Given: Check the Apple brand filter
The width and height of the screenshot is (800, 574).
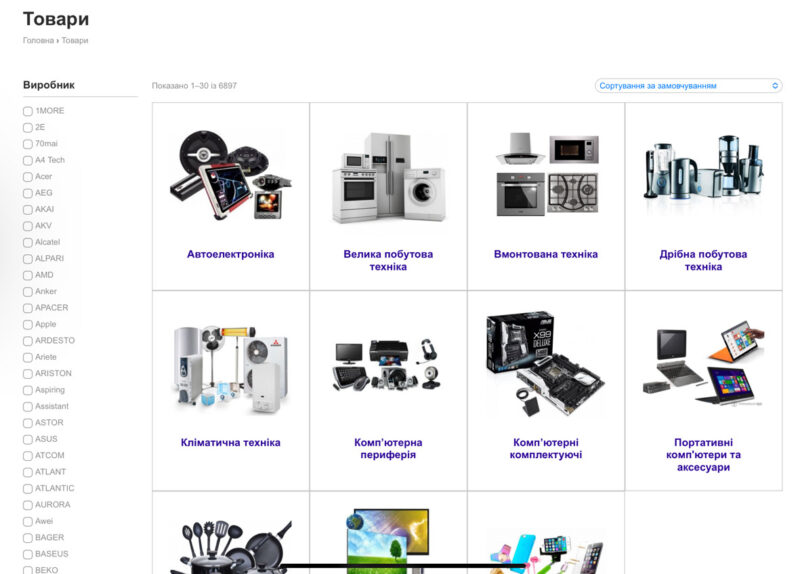Looking at the screenshot, I should 28,325.
